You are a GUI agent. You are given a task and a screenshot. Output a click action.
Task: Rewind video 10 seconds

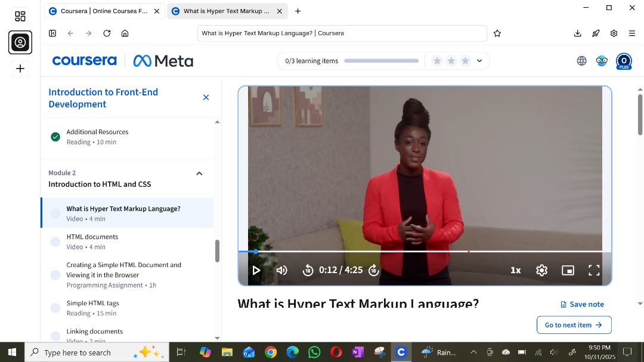[x=308, y=270]
